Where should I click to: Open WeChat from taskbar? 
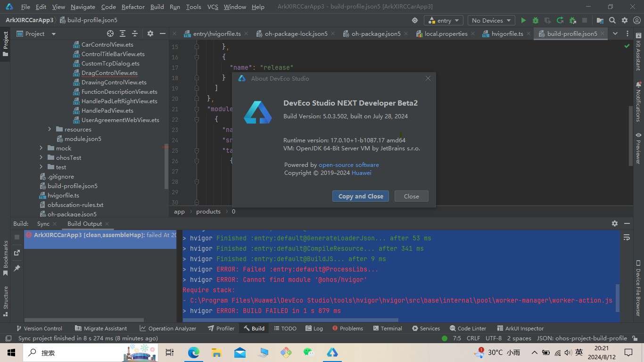coord(309,353)
